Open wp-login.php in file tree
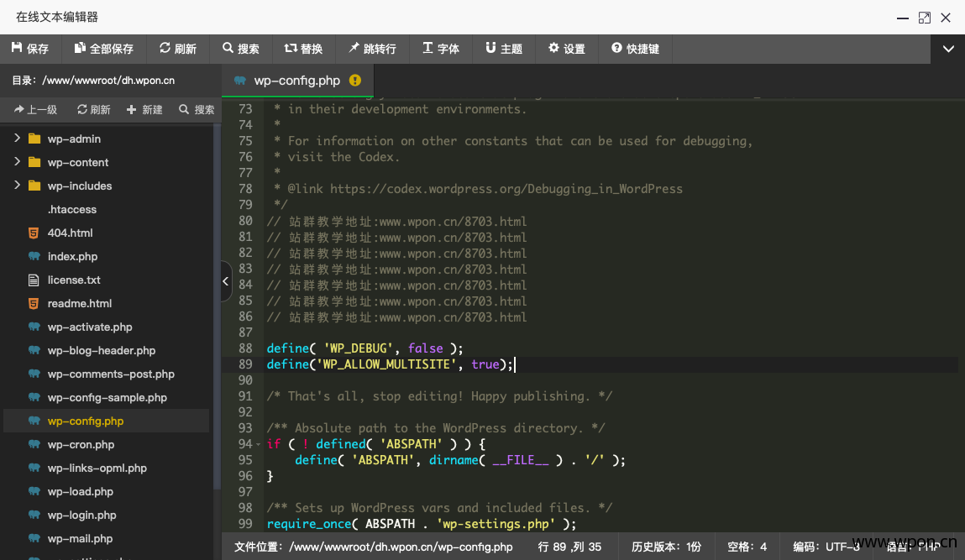 [81, 515]
